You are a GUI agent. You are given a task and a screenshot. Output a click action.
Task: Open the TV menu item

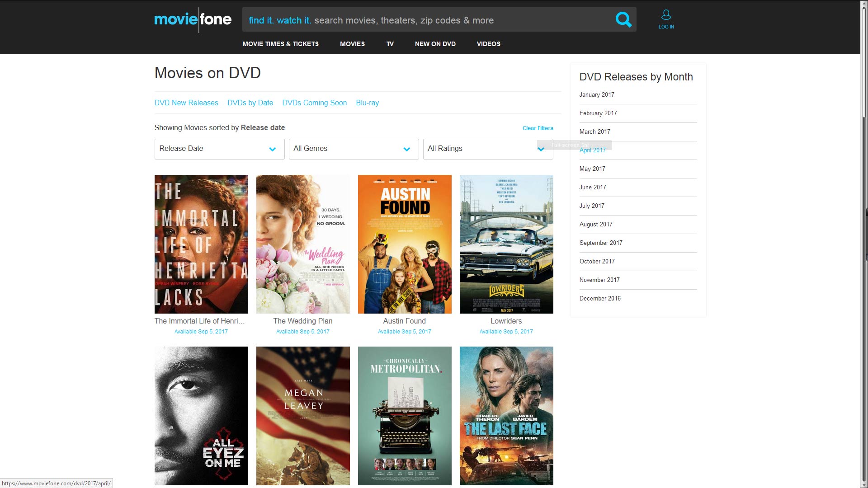390,44
